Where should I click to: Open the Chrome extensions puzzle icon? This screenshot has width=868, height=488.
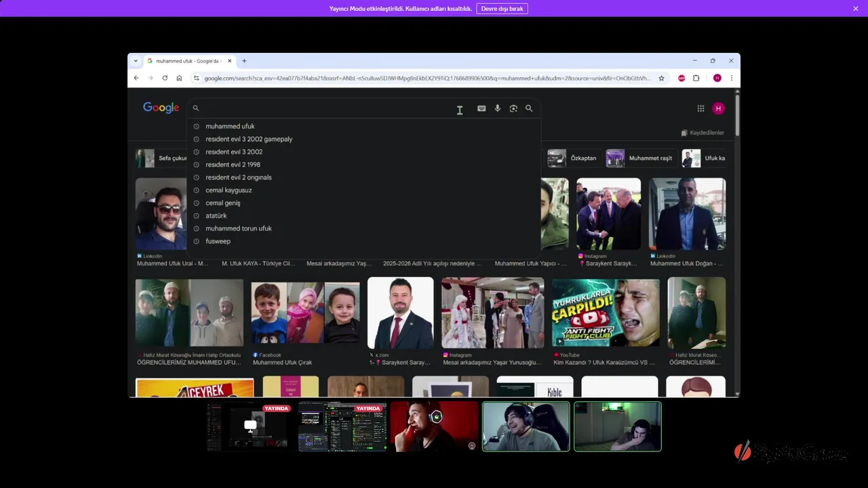[696, 78]
